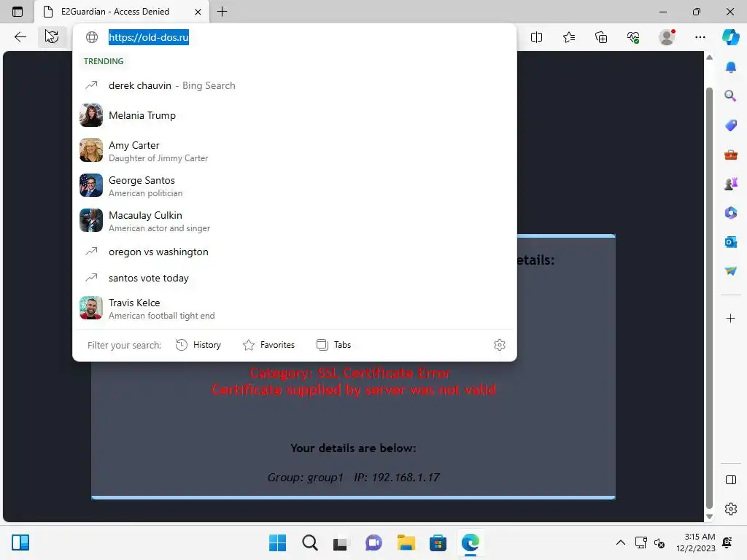Viewport: 747px width, 560px height.
Task: Open the sidebar Tools briefcase icon
Action: coord(731,155)
